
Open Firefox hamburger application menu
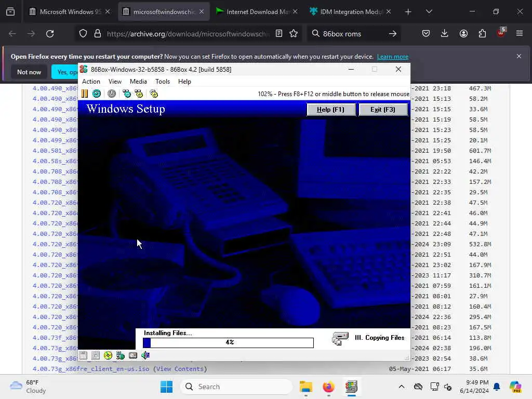pyautogui.click(x=520, y=34)
